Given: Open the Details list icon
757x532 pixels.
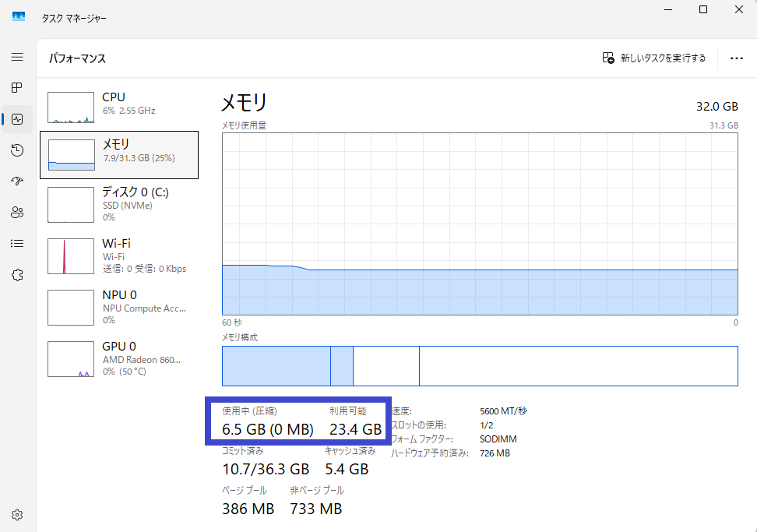Looking at the screenshot, I should coord(17,243).
